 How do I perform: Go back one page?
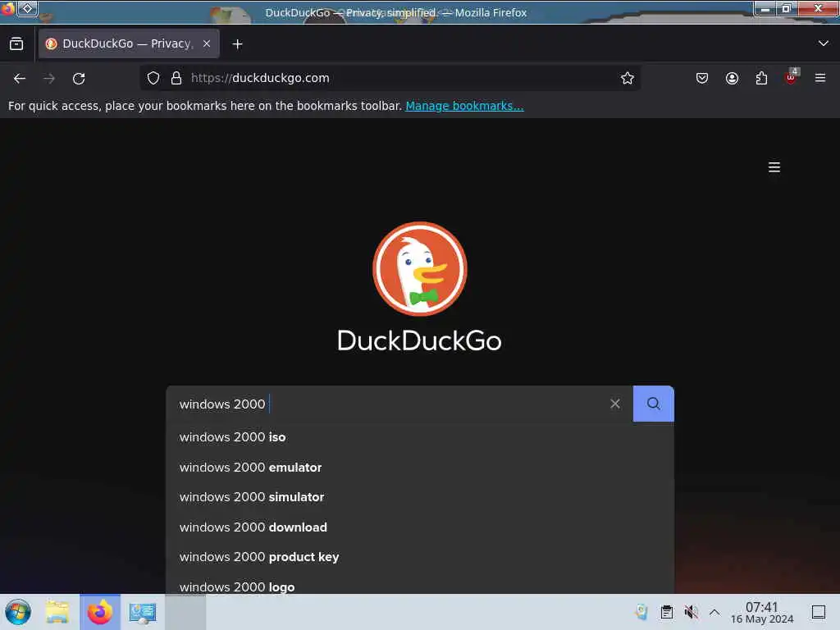pyautogui.click(x=20, y=78)
